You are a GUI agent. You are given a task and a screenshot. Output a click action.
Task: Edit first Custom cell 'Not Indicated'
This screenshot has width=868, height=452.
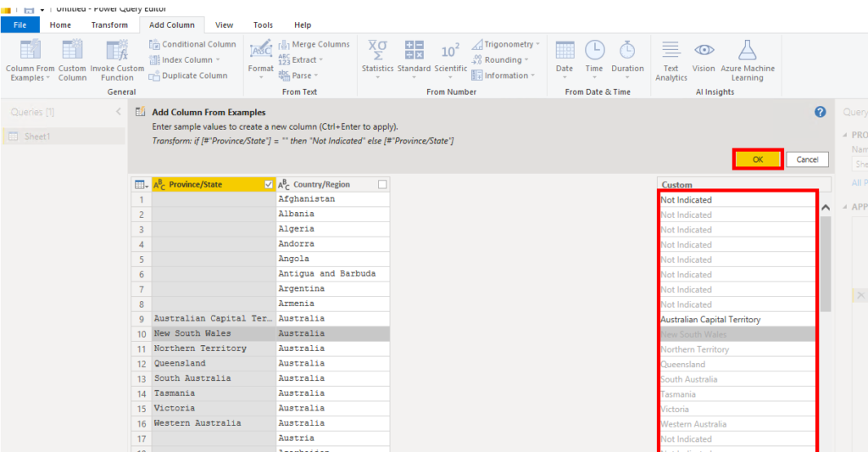click(737, 200)
